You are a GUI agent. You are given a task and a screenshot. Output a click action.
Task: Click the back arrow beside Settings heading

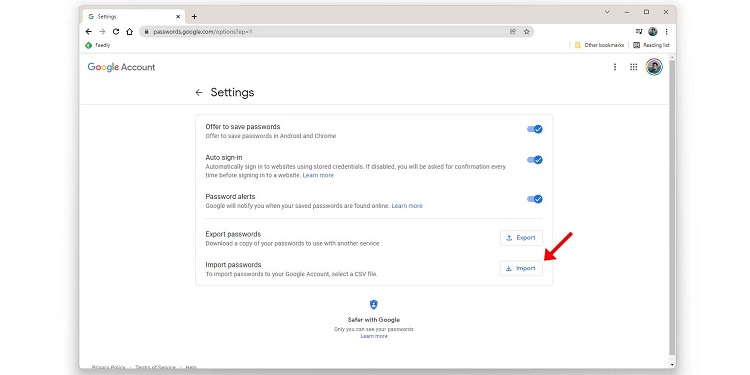pos(199,92)
